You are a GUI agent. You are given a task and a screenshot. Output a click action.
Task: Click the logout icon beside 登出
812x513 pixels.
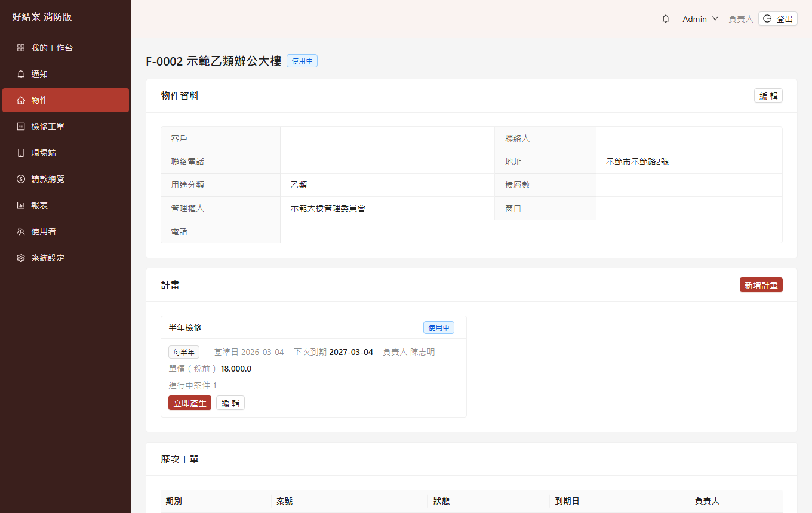tap(767, 19)
